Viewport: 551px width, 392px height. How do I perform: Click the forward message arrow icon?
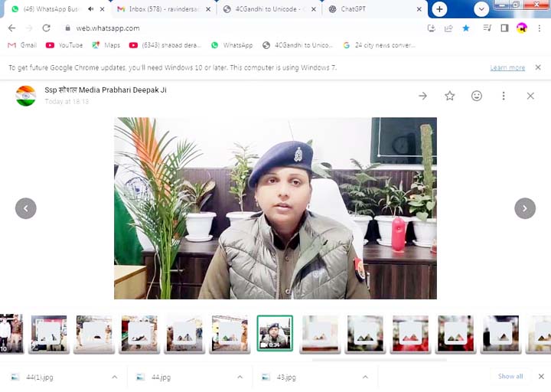point(422,96)
